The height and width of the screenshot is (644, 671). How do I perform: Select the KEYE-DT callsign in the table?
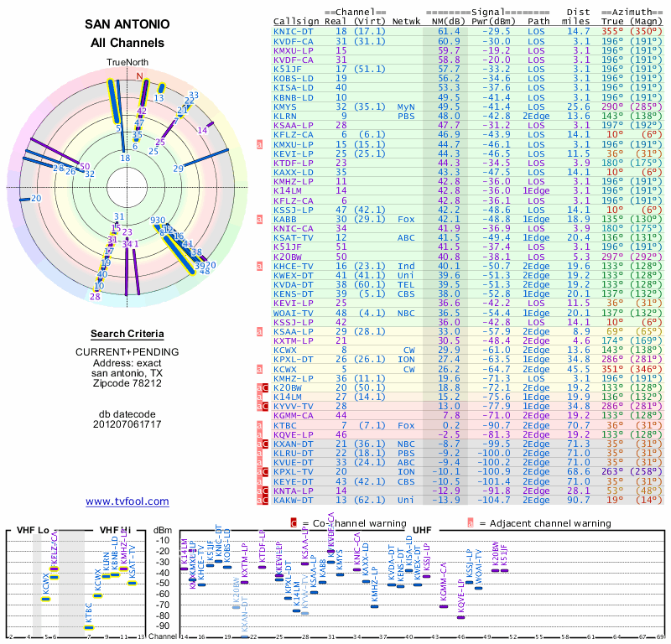point(294,481)
